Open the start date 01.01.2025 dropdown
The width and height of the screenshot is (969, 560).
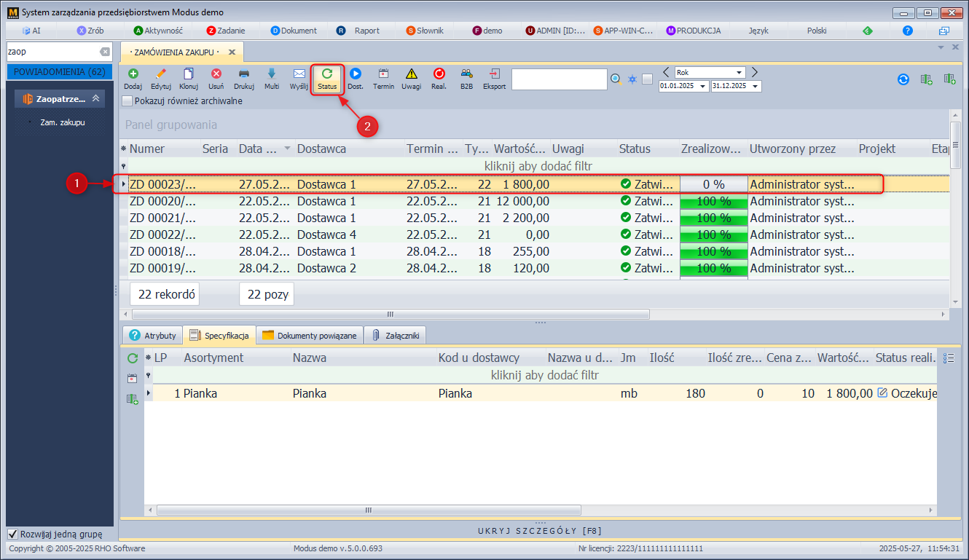702,86
